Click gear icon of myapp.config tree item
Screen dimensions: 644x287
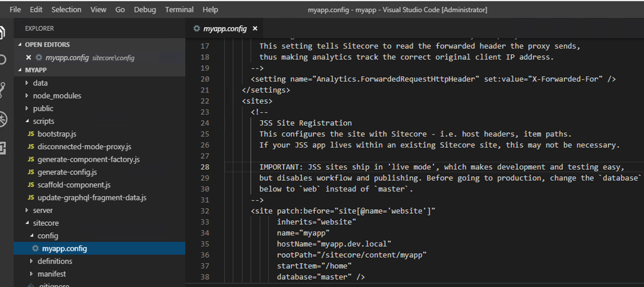[35, 248]
